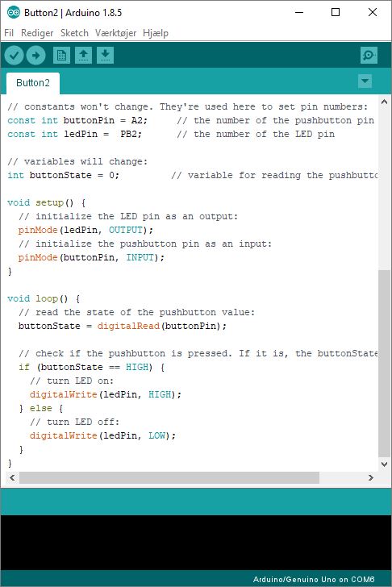Save sketch using down-arrow icon
392x587 pixels.
click(105, 56)
